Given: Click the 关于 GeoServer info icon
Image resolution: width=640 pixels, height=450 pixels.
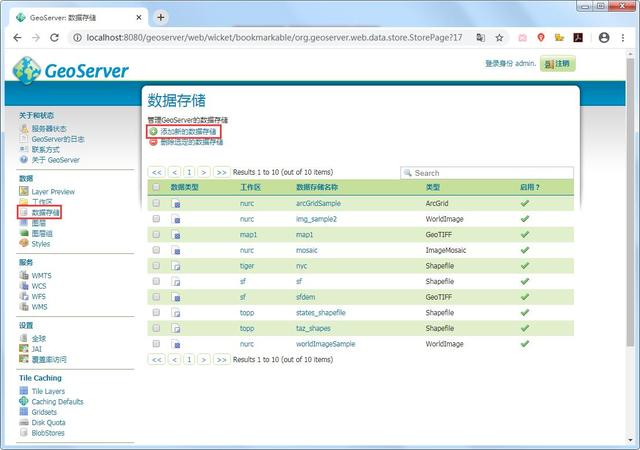Looking at the screenshot, I should click(24, 160).
